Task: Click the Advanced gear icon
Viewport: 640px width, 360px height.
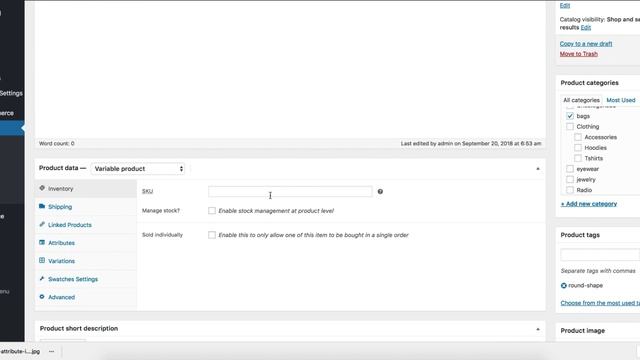Action: 42,297
